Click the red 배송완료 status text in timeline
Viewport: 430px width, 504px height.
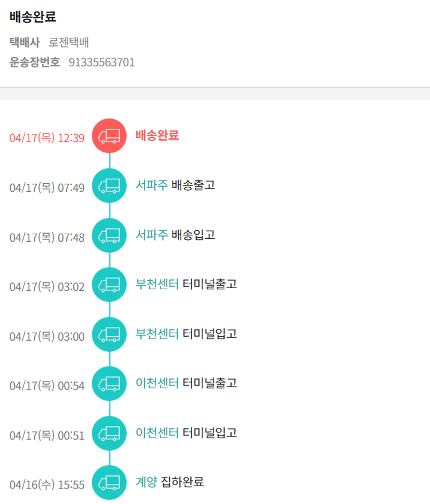[x=157, y=136]
